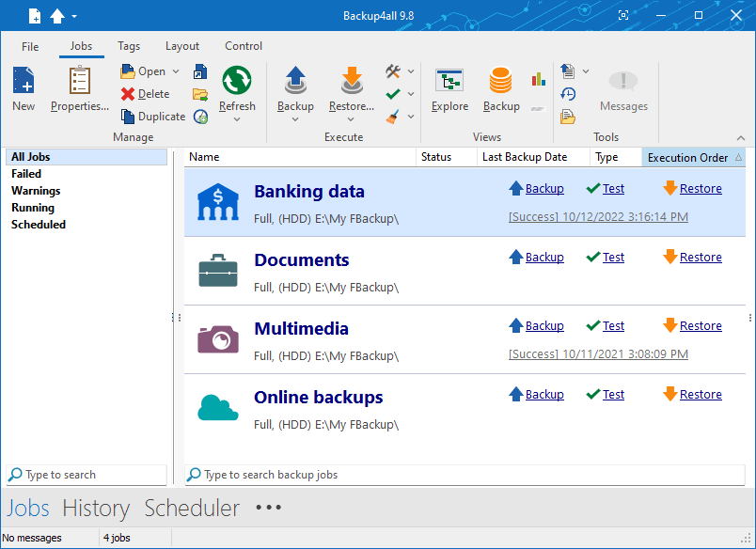Click the three dots more views button
756x549 pixels.
269,507
